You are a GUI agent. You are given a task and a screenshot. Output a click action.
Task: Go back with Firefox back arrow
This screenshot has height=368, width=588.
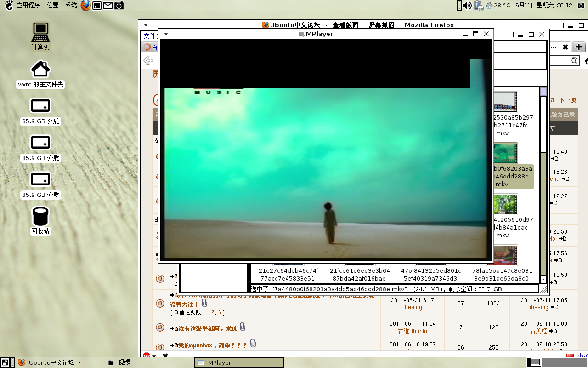pyautogui.click(x=148, y=61)
